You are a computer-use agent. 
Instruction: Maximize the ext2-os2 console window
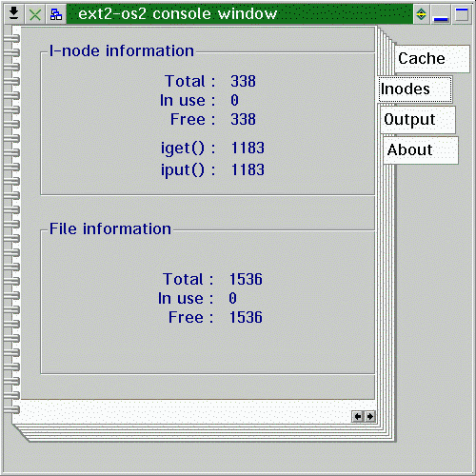[x=462, y=14]
